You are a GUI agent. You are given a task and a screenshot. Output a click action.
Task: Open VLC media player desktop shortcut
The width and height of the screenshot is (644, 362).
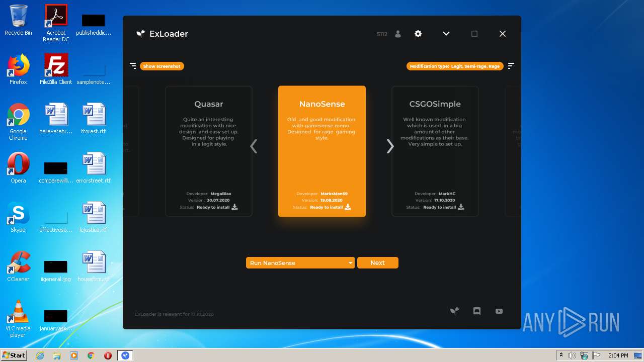click(x=18, y=319)
